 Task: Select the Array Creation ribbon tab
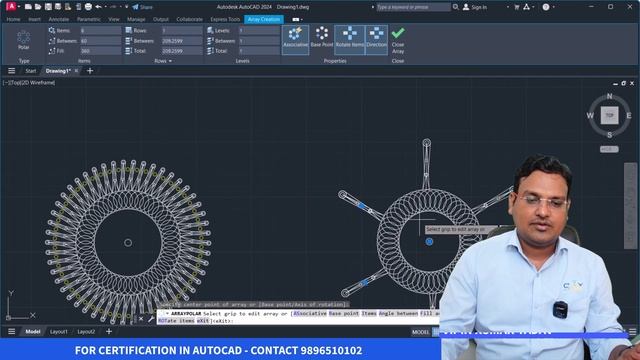[264, 19]
